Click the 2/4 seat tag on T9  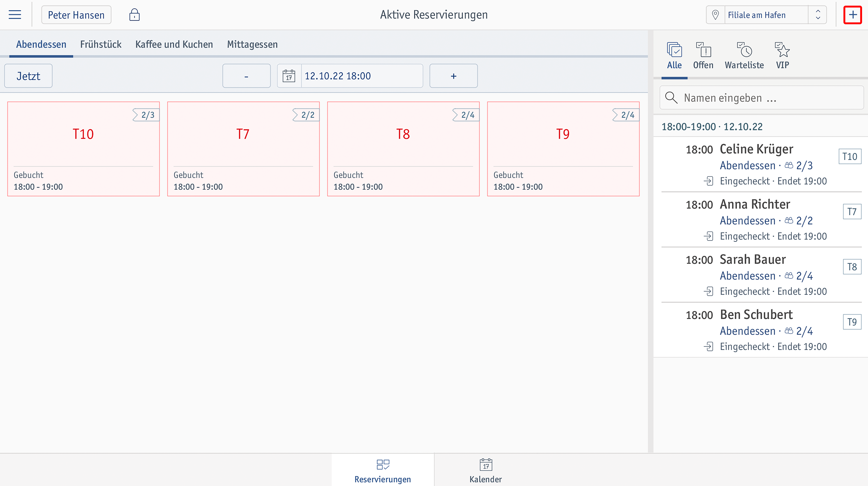point(626,115)
